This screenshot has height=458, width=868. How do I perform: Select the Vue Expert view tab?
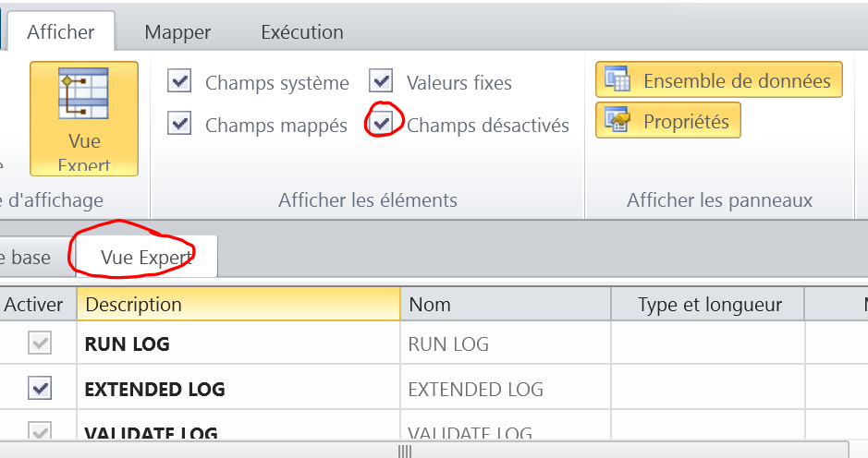[146, 257]
